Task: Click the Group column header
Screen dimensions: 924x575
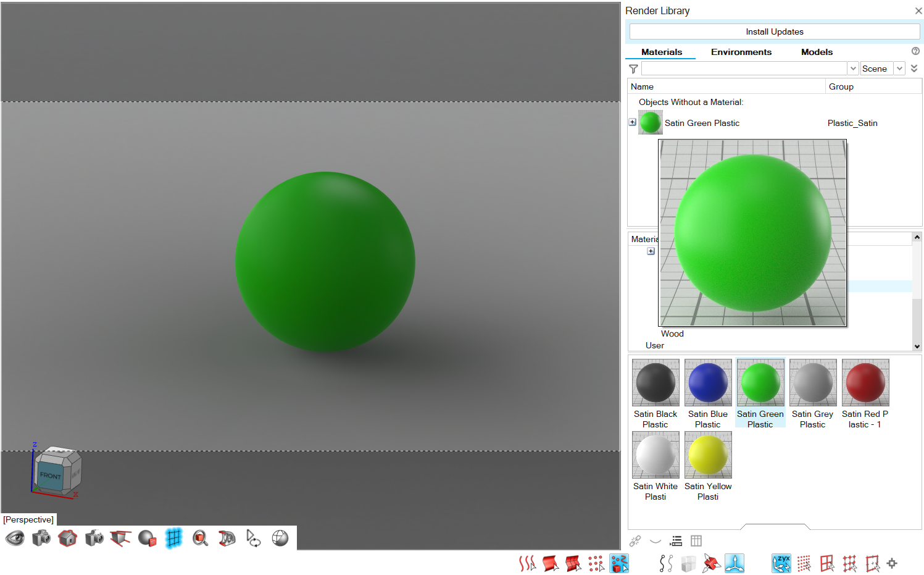Action: pos(841,86)
